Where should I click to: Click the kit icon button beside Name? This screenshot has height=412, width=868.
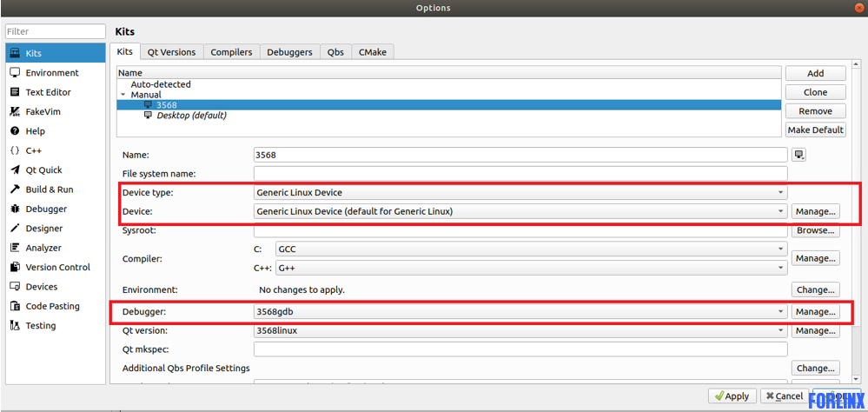[798, 155]
